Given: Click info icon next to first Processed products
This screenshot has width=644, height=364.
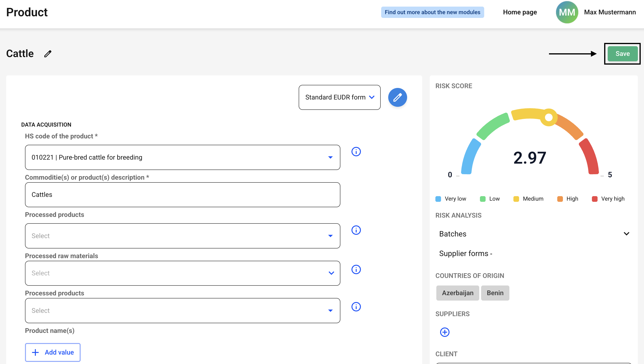Looking at the screenshot, I should [x=356, y=230].
